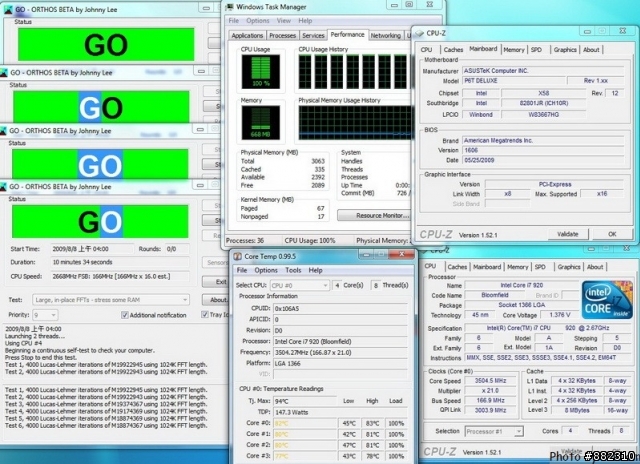Click the Tj. Max 94°C value
The width and height of the screenshot is (640, 464).
tap(304, 401)
